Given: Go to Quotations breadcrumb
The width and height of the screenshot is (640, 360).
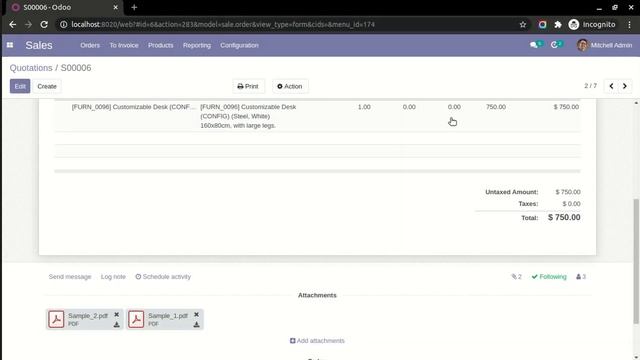Looking at the screenshot, I should [31, 68].
